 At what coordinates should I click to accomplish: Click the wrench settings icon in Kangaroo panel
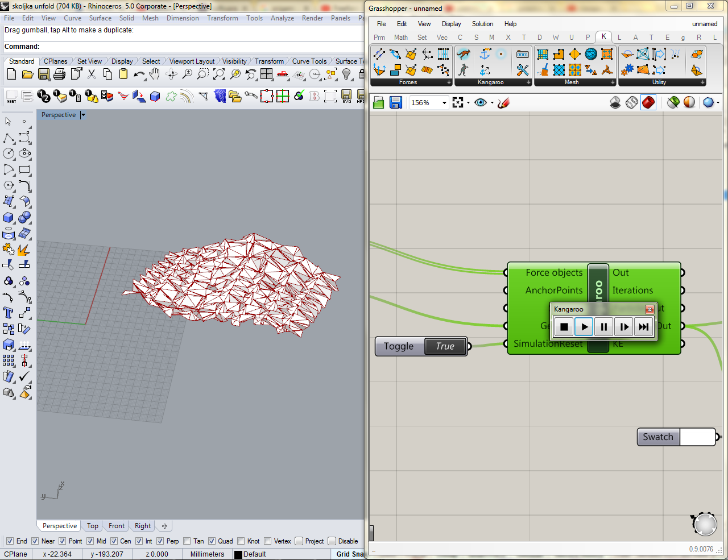click(x=523, y=70)
